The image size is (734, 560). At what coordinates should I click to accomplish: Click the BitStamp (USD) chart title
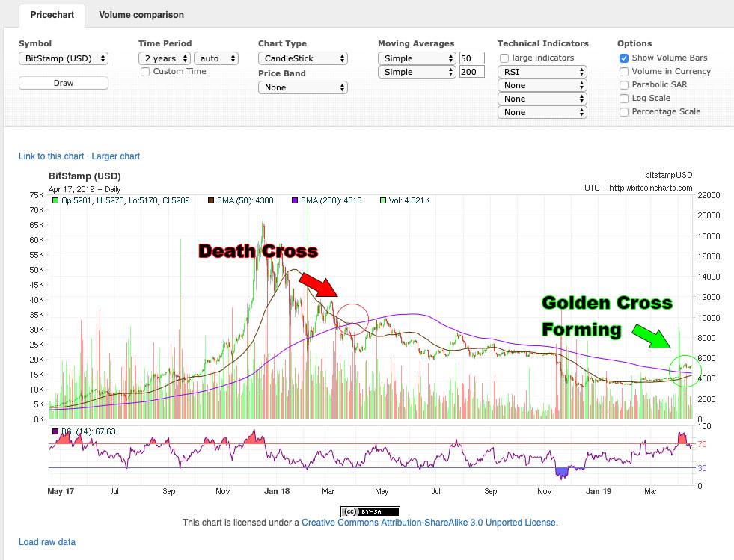tap(85, 176)
